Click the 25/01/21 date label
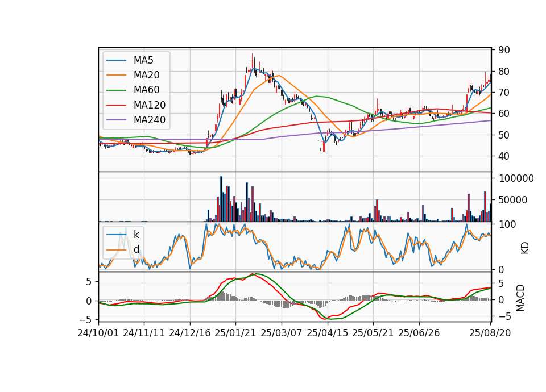The height and width of the screenshot is (392, 546). 235,333
